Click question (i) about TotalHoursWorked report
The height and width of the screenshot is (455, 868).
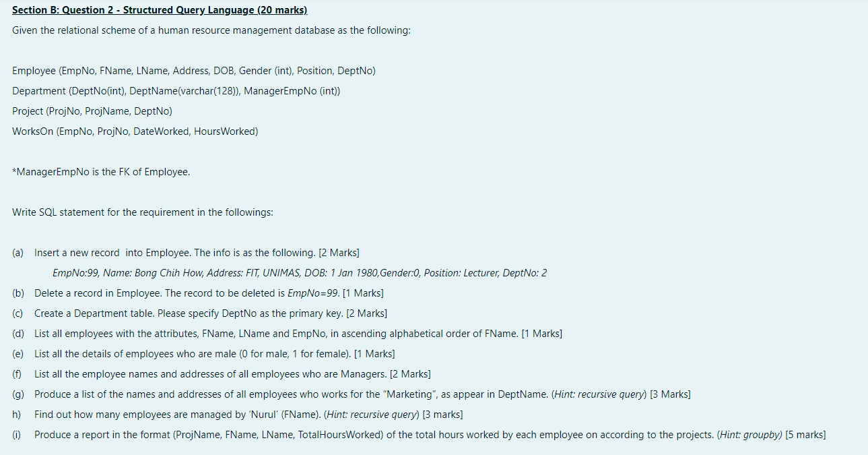click(419, 435)
